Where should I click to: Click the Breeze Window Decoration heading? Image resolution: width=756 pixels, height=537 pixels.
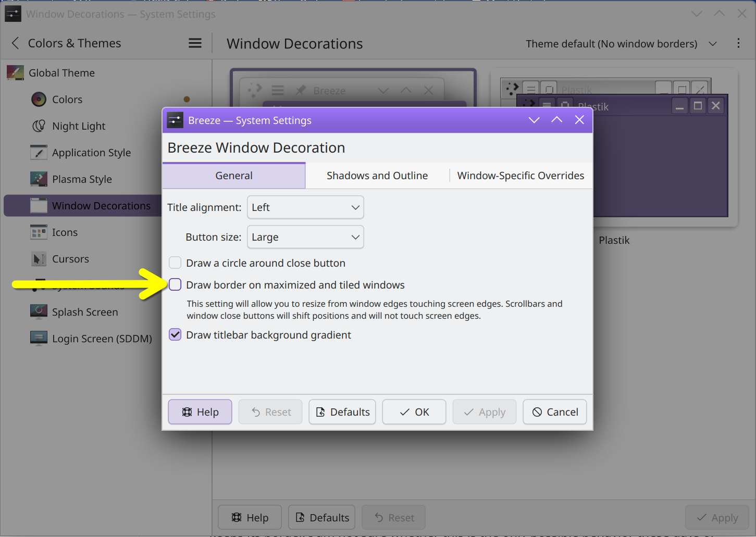tap(256, 147)
